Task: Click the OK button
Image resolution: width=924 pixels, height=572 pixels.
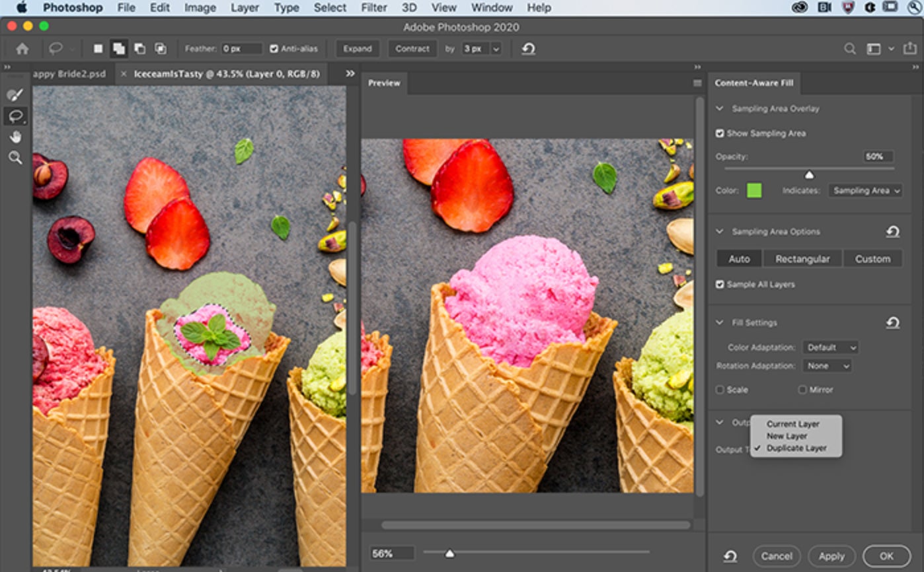Action: [886, 556]
